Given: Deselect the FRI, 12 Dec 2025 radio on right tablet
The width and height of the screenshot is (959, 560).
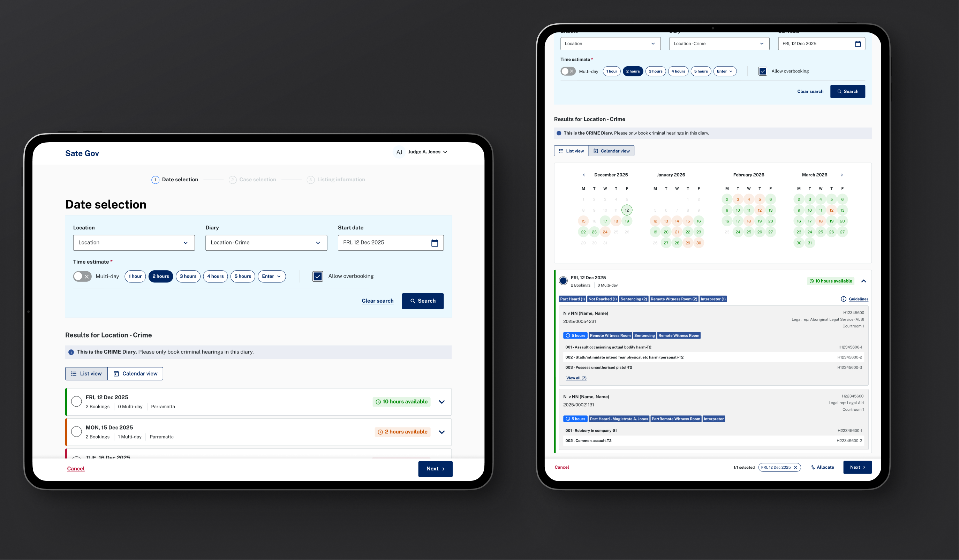Looking at the screenshot, I should [563, 281].
